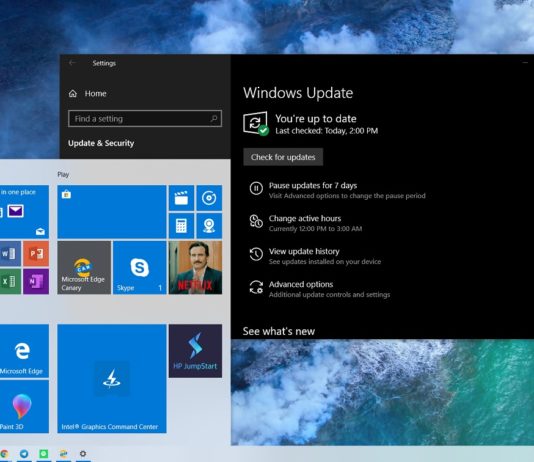The image size is (534, 462).
Task: Open Home in Settings sidebar
Action: point(88,94)
